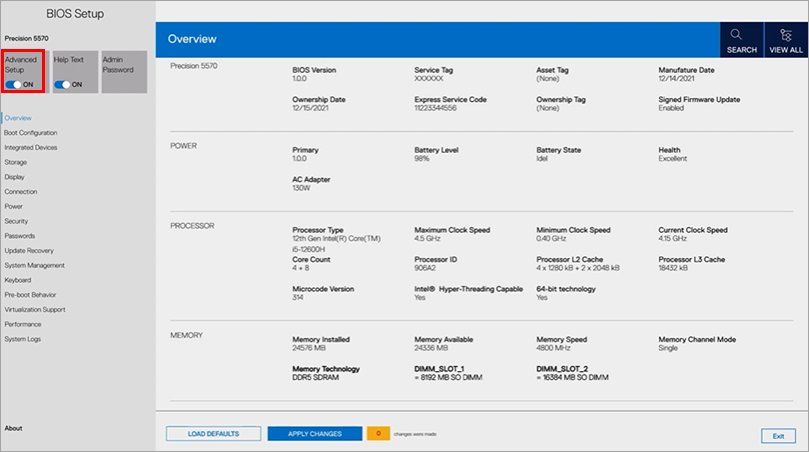Go to Passwords section
Screen dimensions: 809x452
click(20, 236)
